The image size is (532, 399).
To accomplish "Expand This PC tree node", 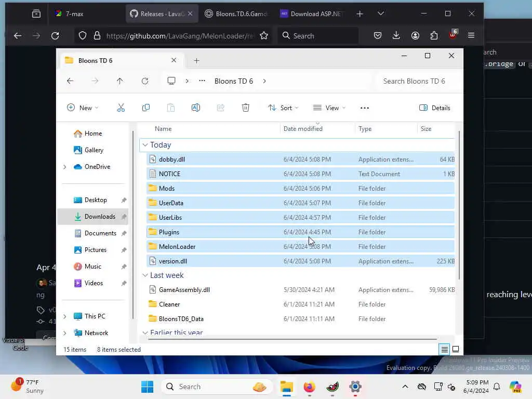I will click(65, 316).
